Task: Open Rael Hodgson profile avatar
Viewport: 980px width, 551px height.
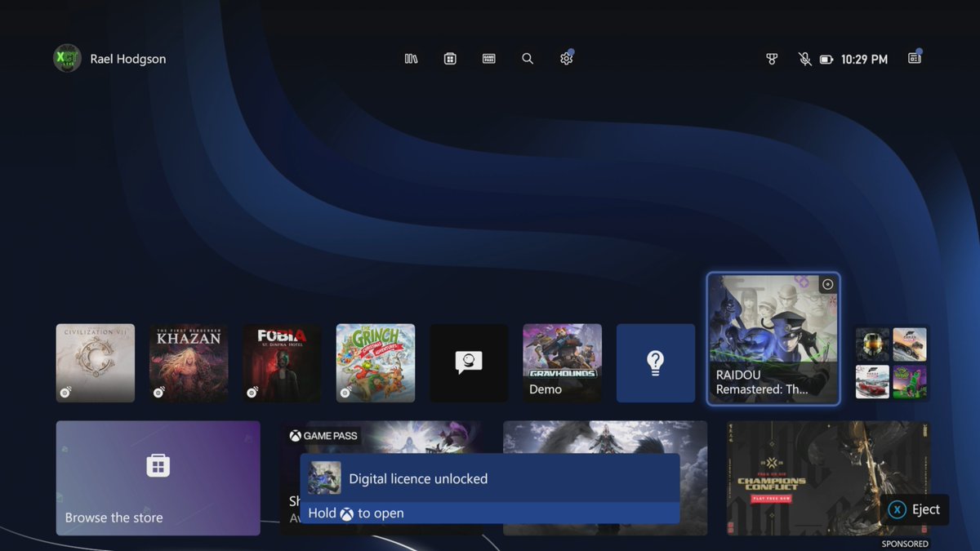Action: point(67,58)
